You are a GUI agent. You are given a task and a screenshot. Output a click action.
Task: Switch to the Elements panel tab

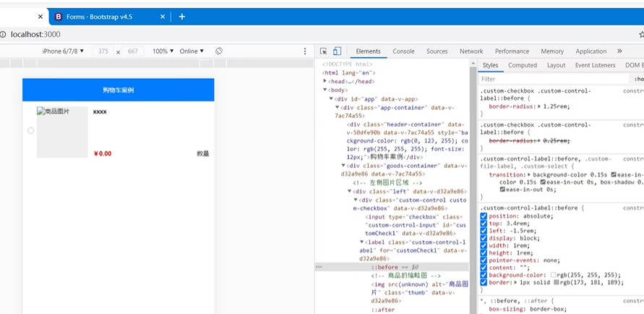(368, 51)
